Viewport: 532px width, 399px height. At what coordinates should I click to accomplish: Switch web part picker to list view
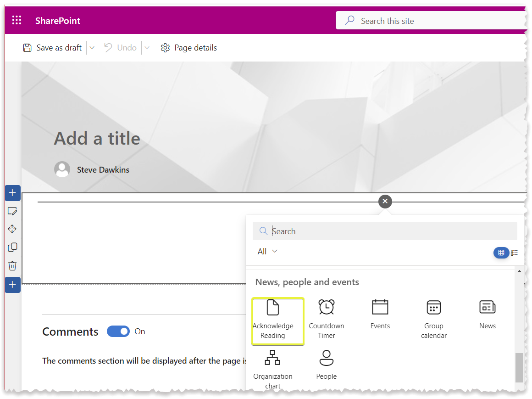(514, 253)
